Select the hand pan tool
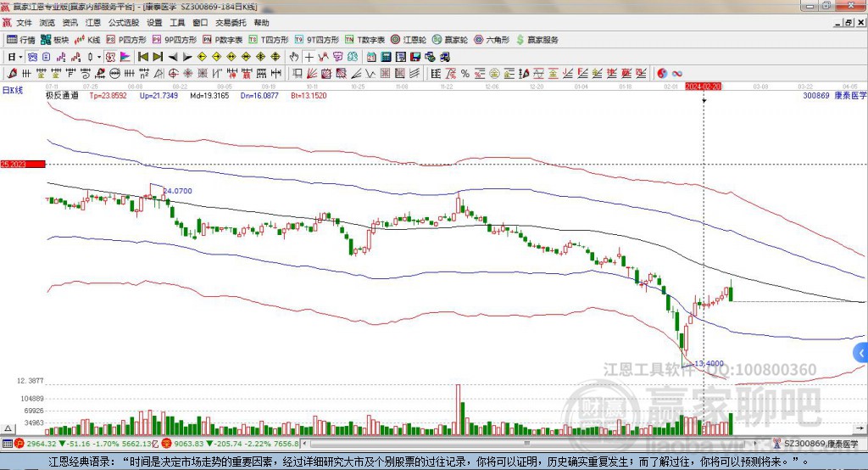Viewport: 868px width, 470px height. (294, 57)
